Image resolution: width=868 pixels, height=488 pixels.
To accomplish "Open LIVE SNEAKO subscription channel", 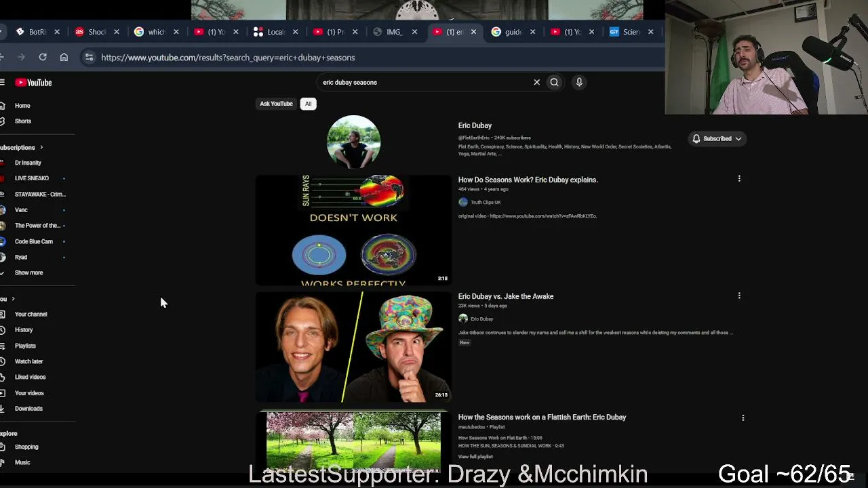I will [32, 178].
